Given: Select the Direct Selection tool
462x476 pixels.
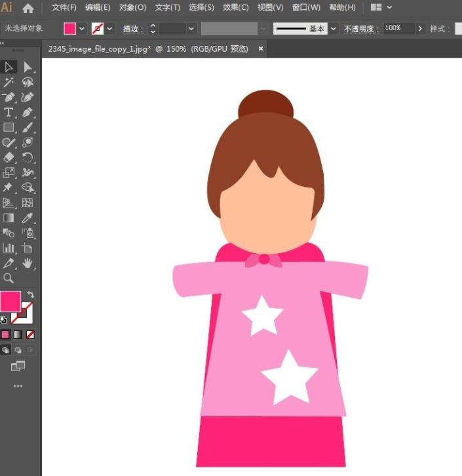Looking at the screenshot, I should (x=28, y=67).
